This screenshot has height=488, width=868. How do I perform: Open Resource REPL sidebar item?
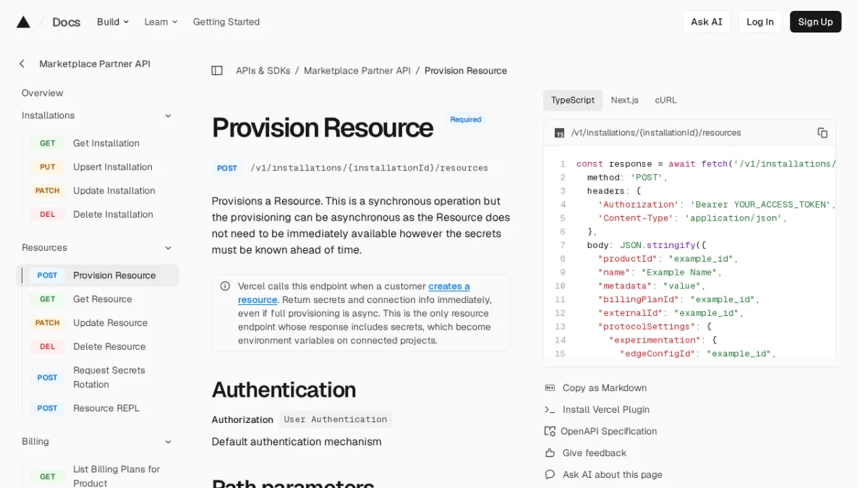pos(97,408)
